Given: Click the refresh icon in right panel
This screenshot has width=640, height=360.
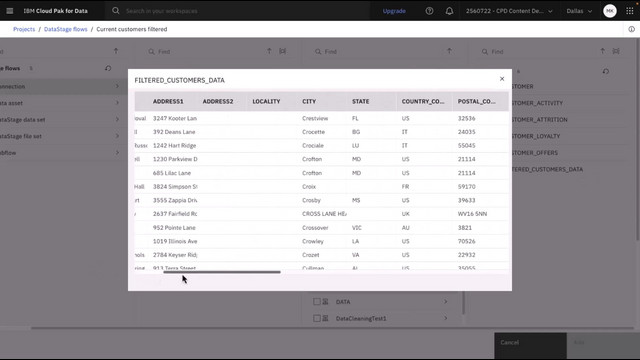Looking at the screenshot, I should pos(606,71).
